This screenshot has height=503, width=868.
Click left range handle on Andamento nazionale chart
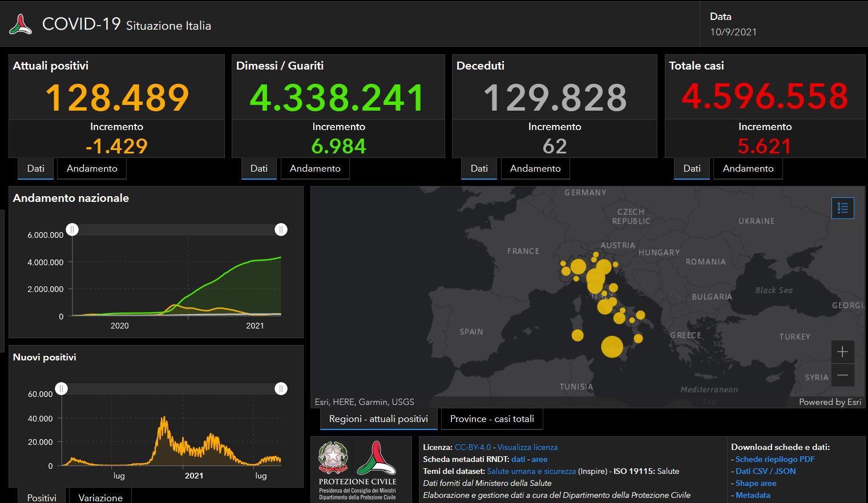click(72, 230)
